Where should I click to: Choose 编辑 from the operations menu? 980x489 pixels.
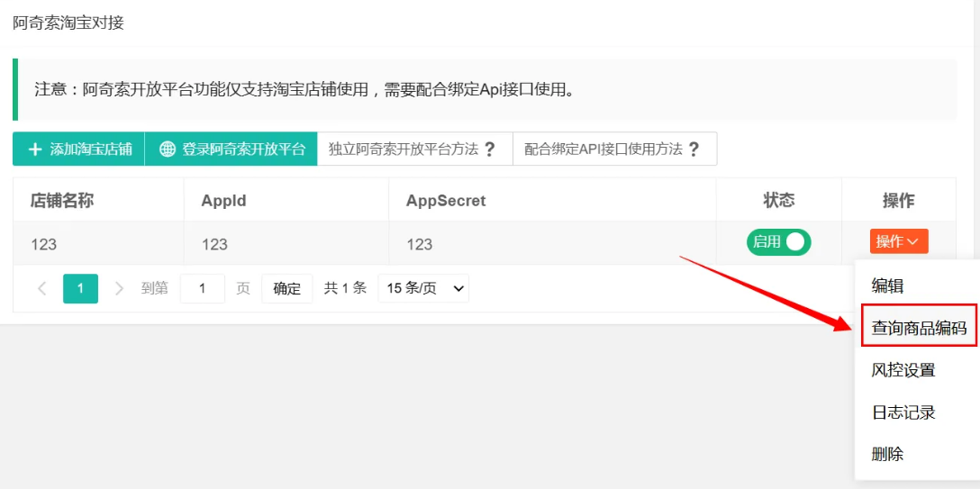(887, 286)
